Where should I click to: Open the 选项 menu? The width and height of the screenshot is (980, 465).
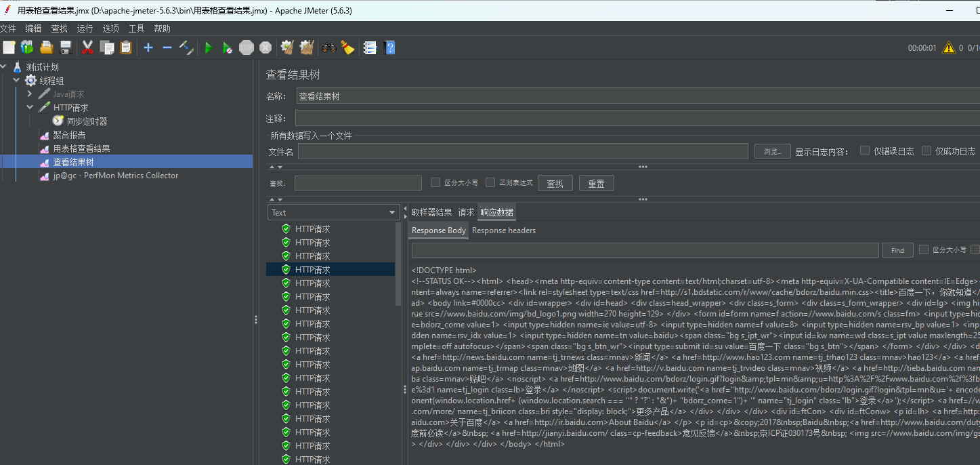pyautogui.click(x=110, y=28)
